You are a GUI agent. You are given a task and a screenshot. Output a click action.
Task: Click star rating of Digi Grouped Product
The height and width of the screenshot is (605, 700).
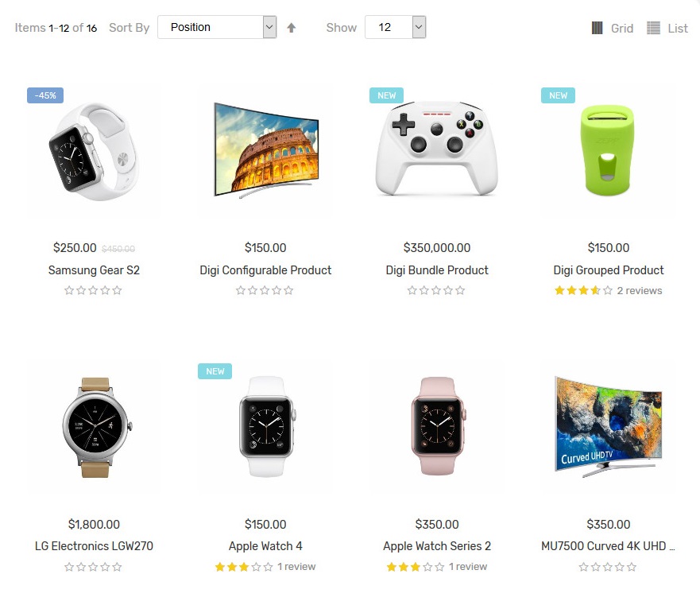[583, 291]
